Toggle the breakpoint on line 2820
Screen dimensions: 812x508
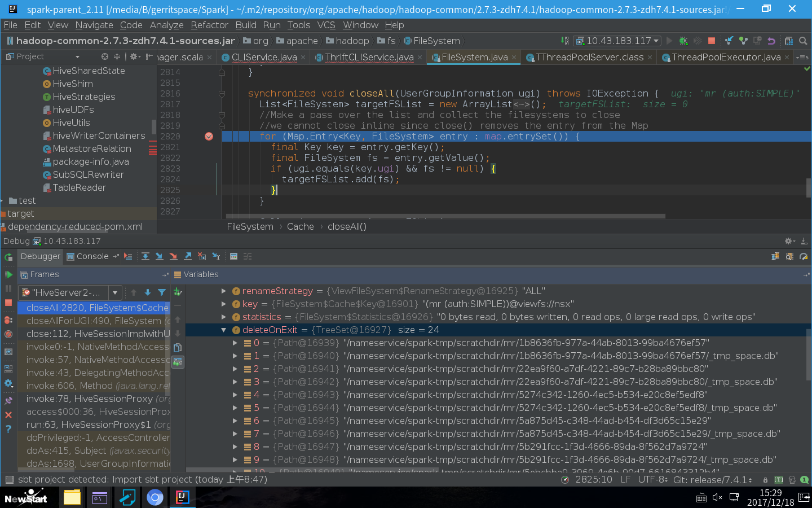pos(209,137)
